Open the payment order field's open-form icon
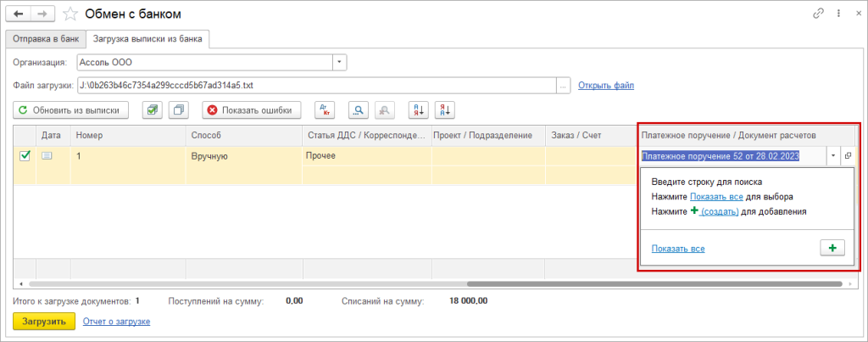The width and height of the screenshot is (868, 342). pos(847,156)
